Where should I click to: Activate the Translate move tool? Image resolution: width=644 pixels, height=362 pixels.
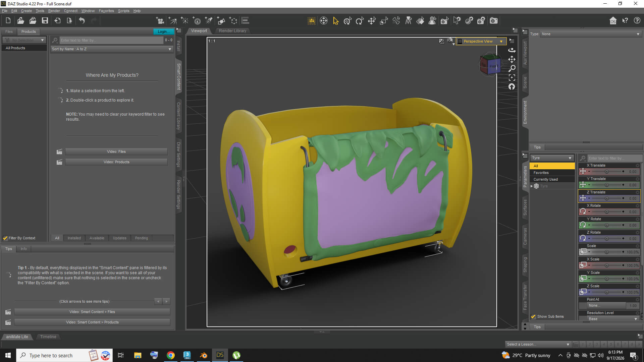tap(372, 21)
